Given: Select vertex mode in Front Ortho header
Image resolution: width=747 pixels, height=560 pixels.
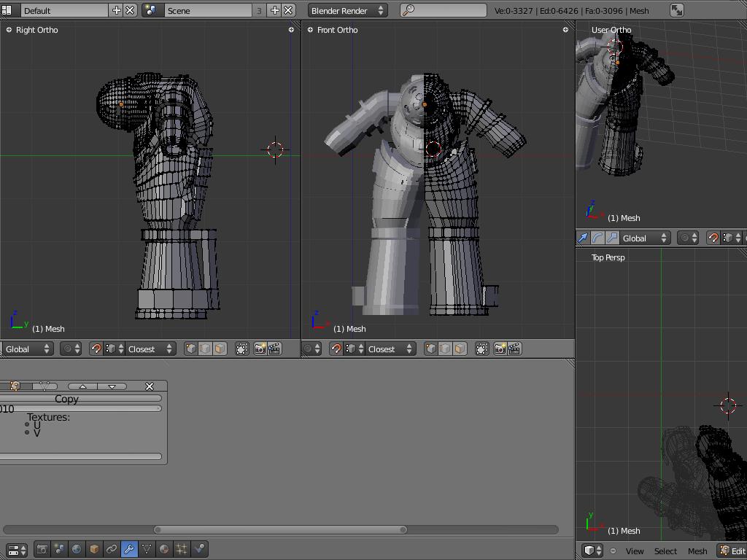Looking at the screenshot, I should 430,349.
